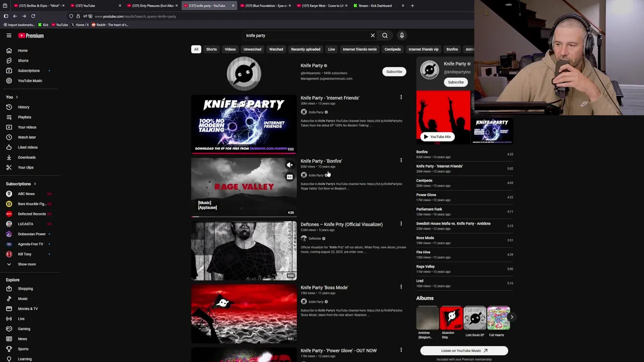644x362 pixels.
Task: Select the Centipede filter chip
Action: pyautogui.click(x=392, y=49)
